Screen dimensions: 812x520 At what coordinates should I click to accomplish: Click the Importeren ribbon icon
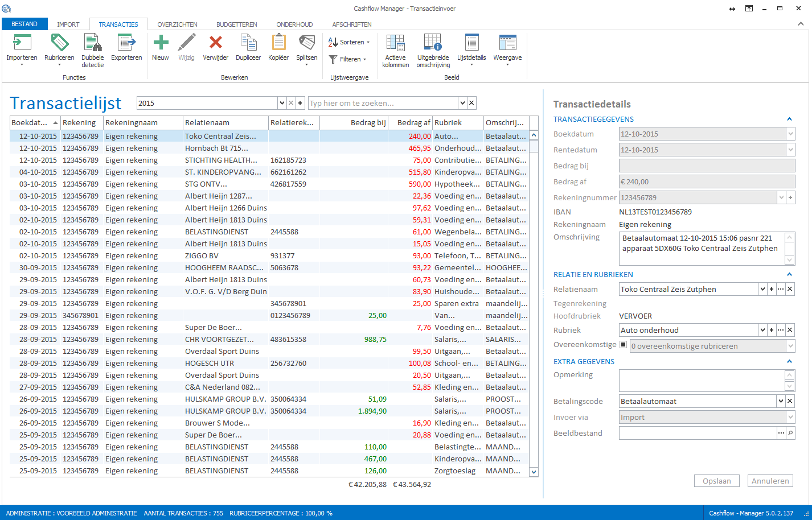[x=22, y=43]
